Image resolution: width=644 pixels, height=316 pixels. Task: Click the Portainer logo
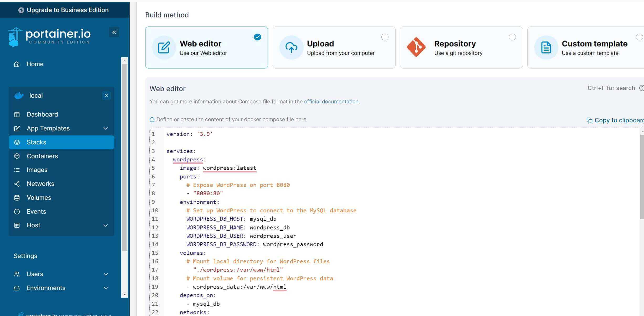(x=49, y=36)
